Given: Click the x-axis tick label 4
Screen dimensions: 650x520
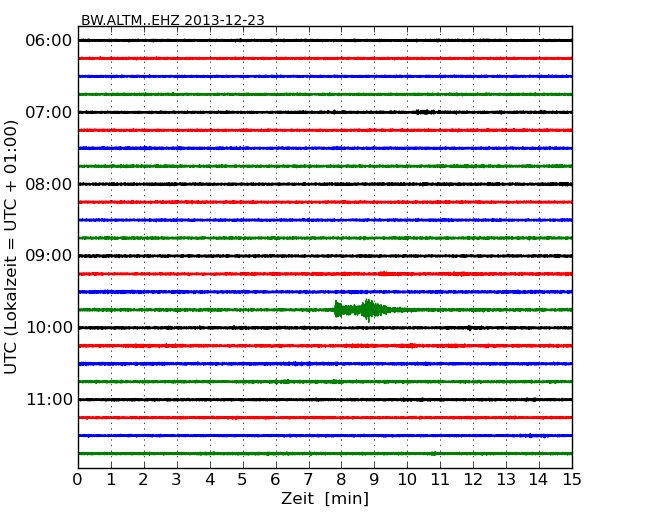Looking at the screenshot, I should tap(210, 479).
